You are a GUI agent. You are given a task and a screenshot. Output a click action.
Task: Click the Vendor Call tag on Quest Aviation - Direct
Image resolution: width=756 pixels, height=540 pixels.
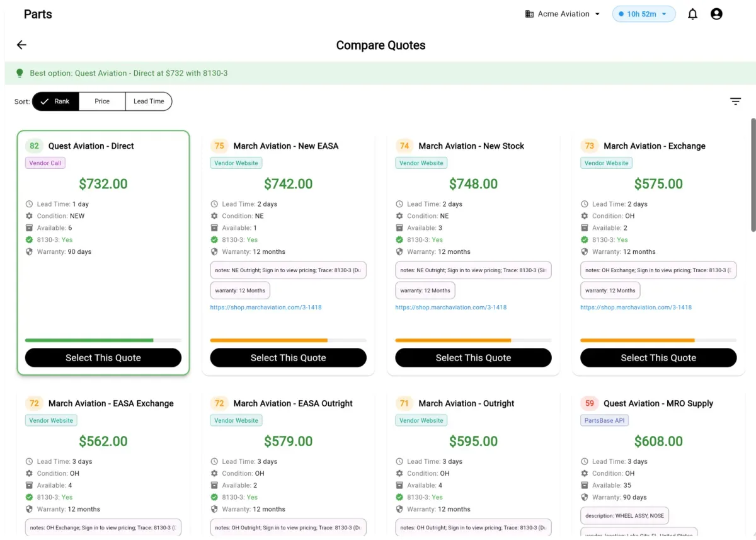(45, 163)
